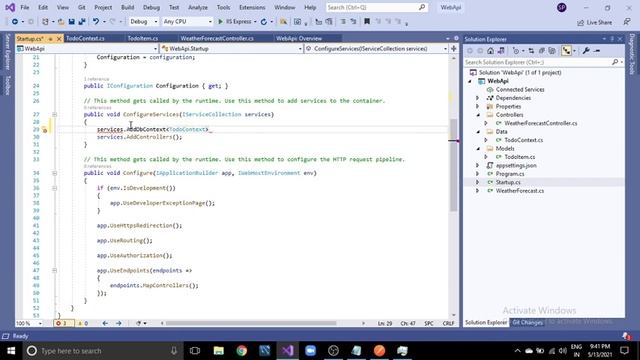Click Pending Changes Filter clock icon
Screen dimensions: 640x360
[516, 51]
